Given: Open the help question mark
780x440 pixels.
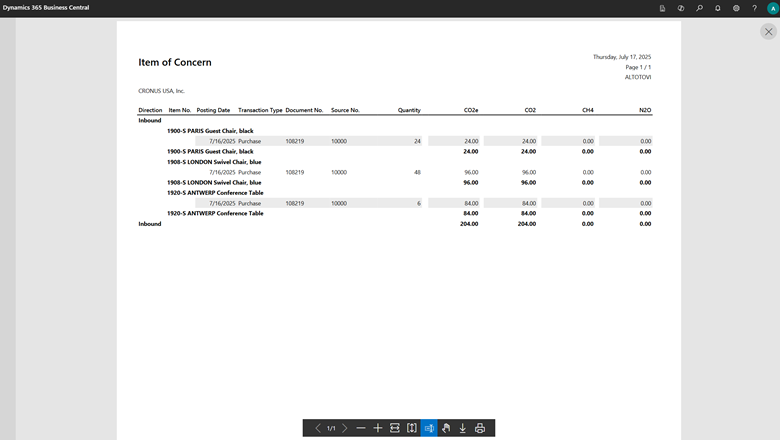Looking at the screenshot, I should coord(755,8).
